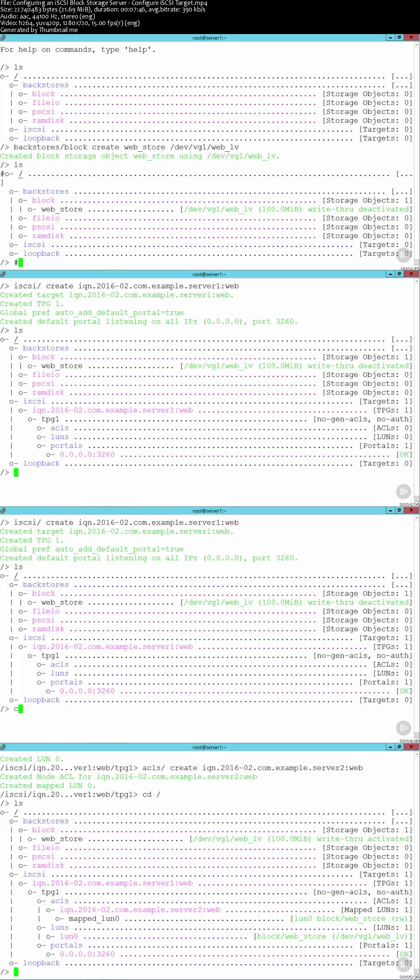Click the 'root@server1:~' title of the first terminal window
This screenshot has height=980, width=420.
(x=209, y=38)
